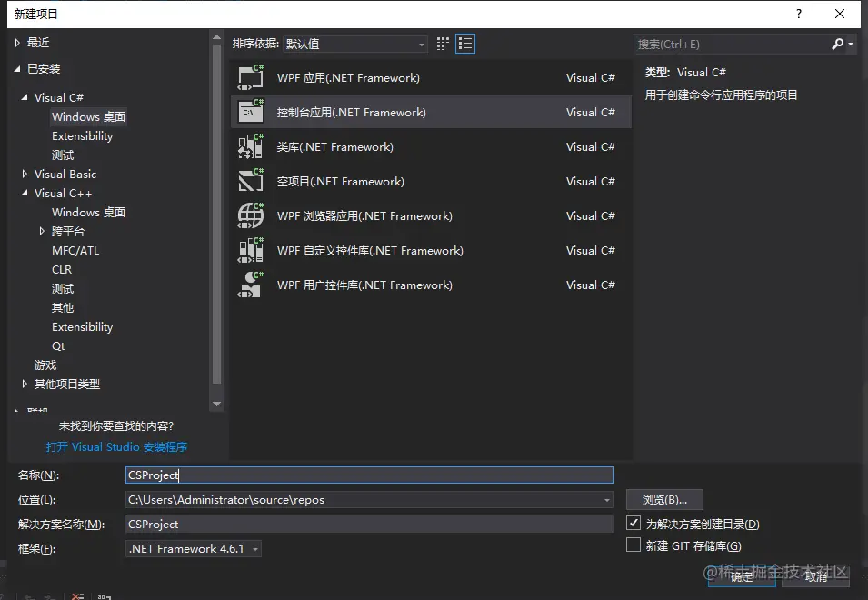Screen dimensions: 868x600
Task: Click the 名称 CSProject input field
Action: [369, 475]
